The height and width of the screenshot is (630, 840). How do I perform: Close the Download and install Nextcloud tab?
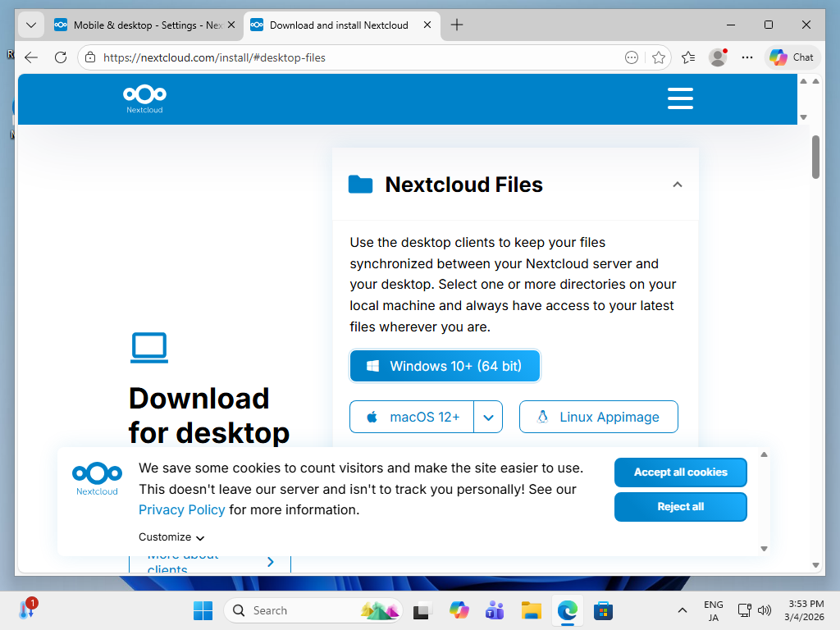click(427, 25)
